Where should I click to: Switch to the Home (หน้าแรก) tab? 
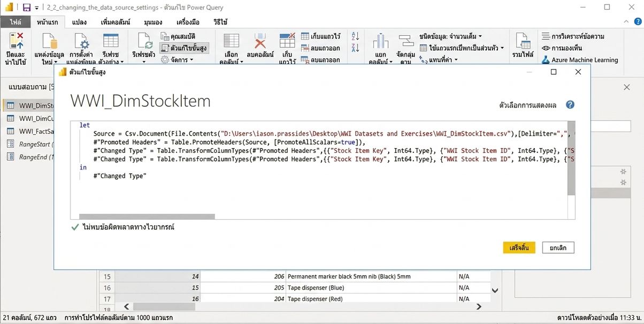(48, 22)
